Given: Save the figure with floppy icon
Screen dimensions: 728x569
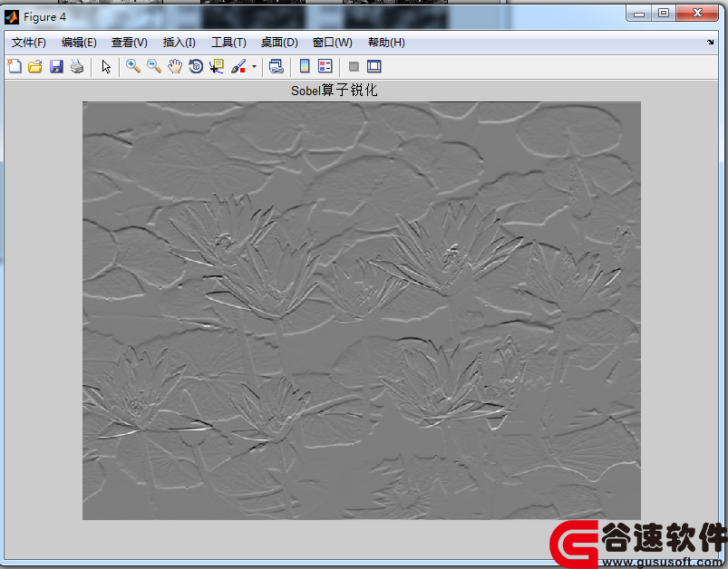Looking at the screenshot, I should (x=56, y=66).
